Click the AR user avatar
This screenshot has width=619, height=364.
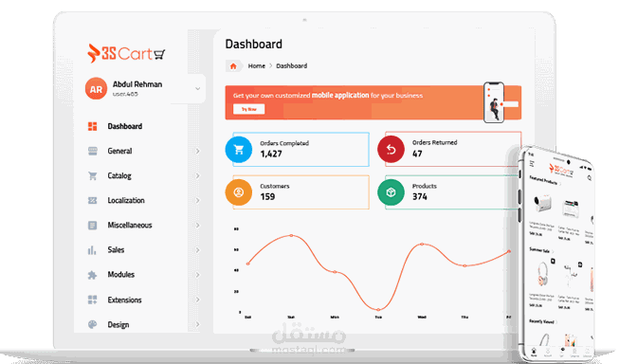click(96, 89)
